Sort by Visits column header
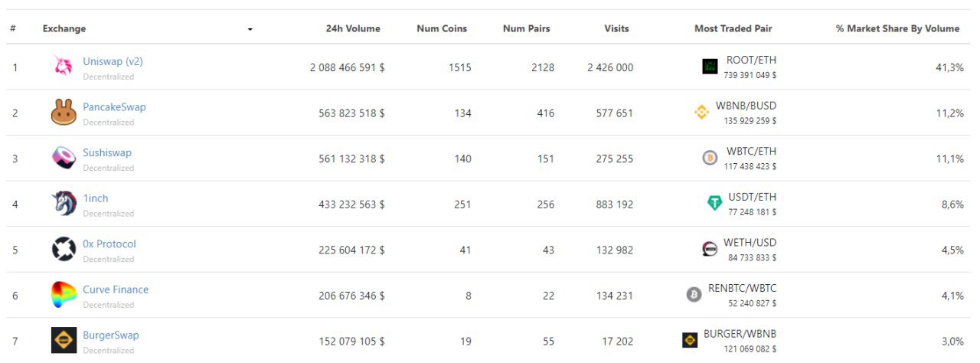Image resolution: width=980 pixels, height=363 pixels. [x=616, y=28]
